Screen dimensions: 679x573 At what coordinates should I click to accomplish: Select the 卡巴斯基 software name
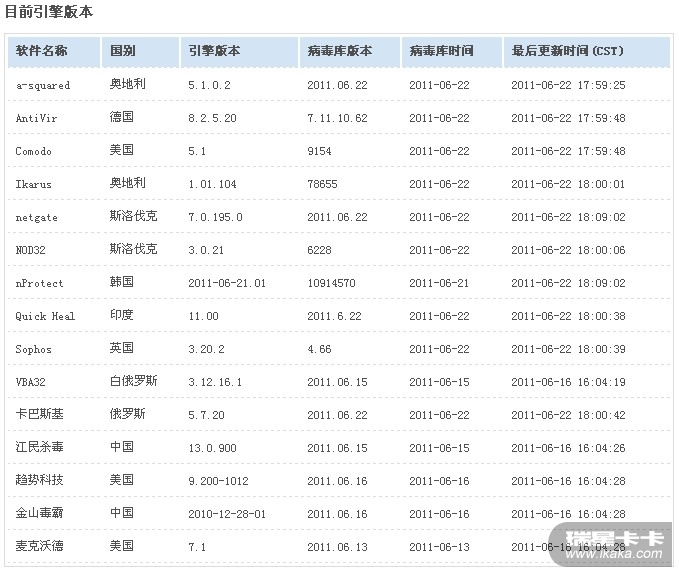click(39, 414)
